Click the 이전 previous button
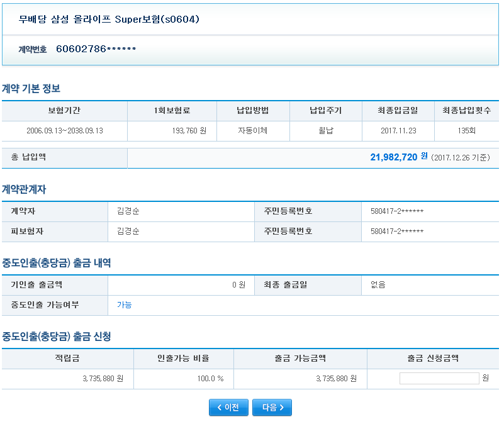The height and width of the screenshot is (424, 504). tap(228, 408)
